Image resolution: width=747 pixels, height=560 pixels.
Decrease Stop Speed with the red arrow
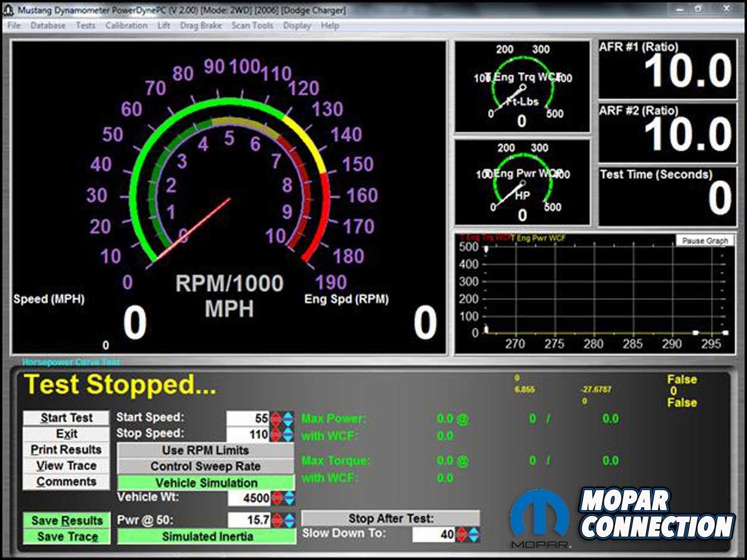(276, 434)
